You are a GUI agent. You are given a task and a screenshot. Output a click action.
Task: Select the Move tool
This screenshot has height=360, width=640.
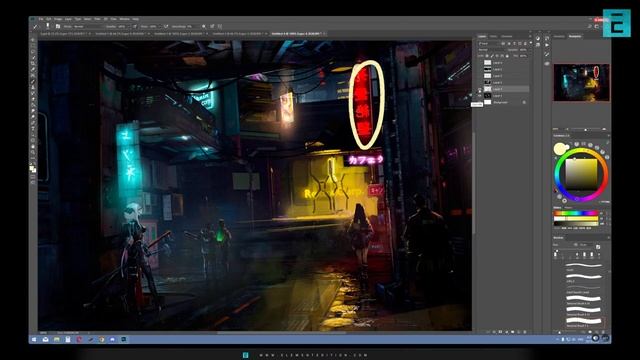tap(33, 40)
